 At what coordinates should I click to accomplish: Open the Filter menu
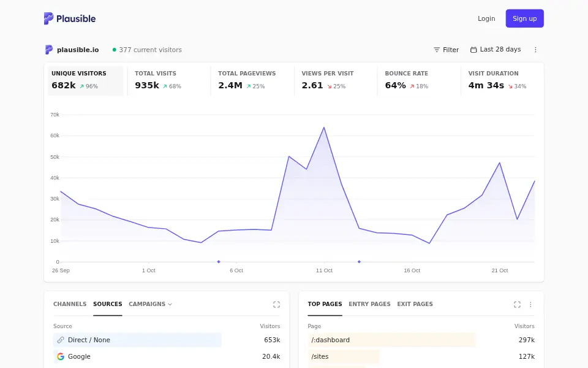[446, 50]
